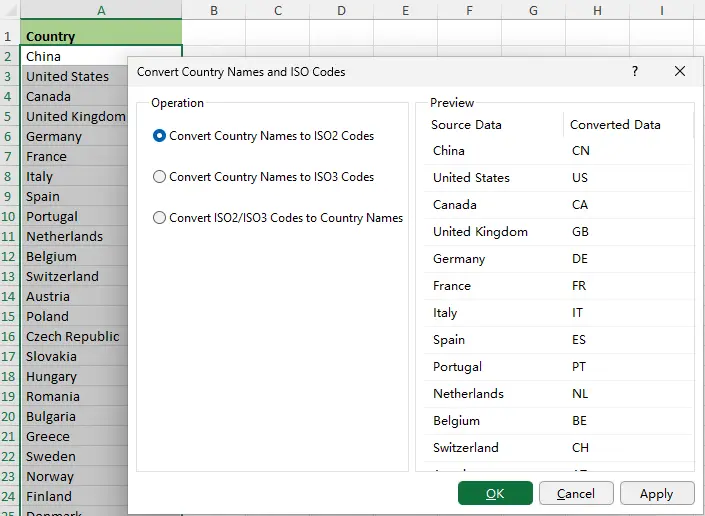Click the Germany cell in spreadsheet
This screenshot has width=705, height=516.
(74, 136)
